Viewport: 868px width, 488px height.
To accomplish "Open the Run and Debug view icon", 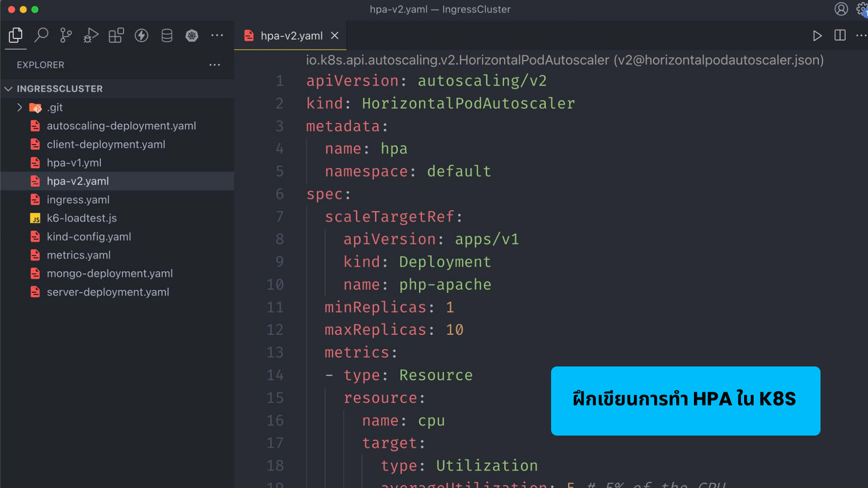I will point(91,35).
